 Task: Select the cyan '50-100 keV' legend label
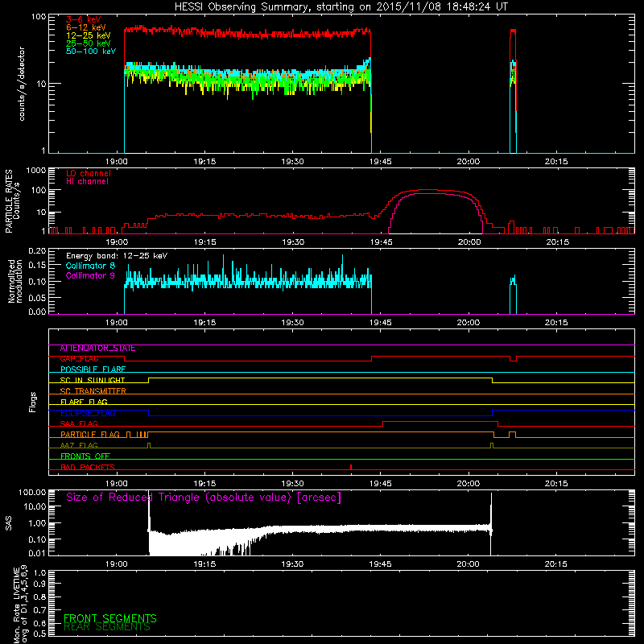click(90, 52)
